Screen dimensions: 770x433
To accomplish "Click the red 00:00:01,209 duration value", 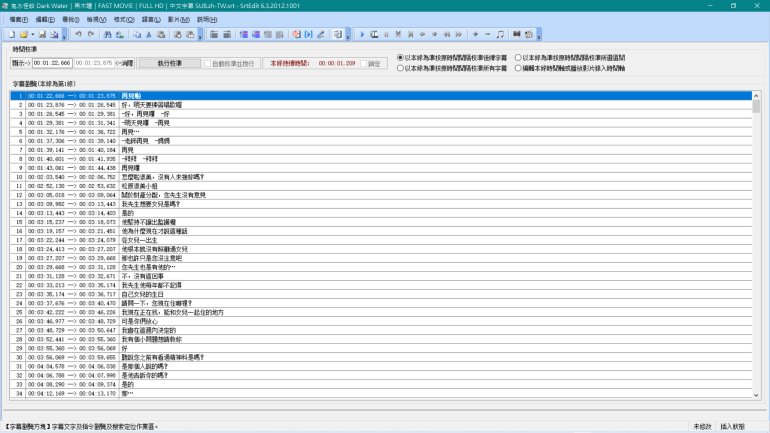I will point(337,63).
